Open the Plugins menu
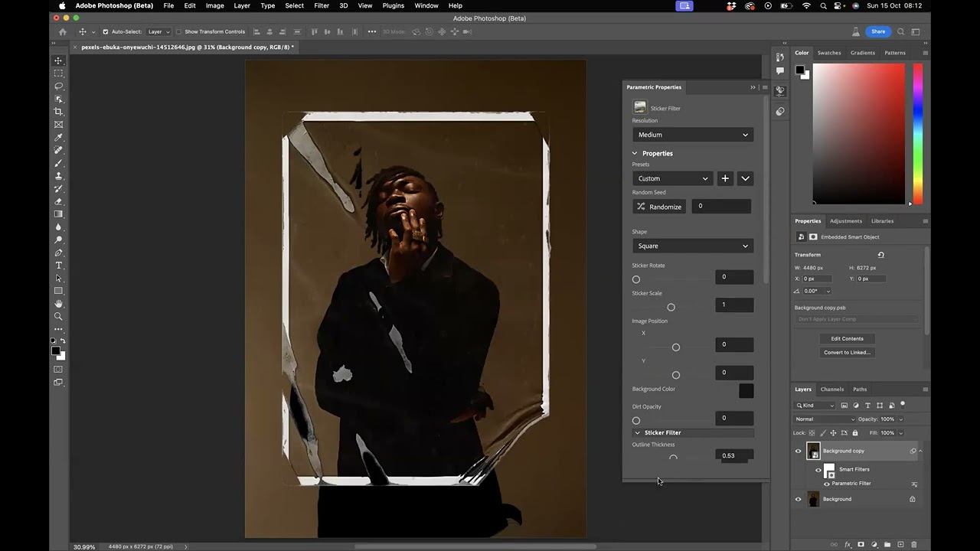This screenshot has width=980, height=551. tap(394, 5)
